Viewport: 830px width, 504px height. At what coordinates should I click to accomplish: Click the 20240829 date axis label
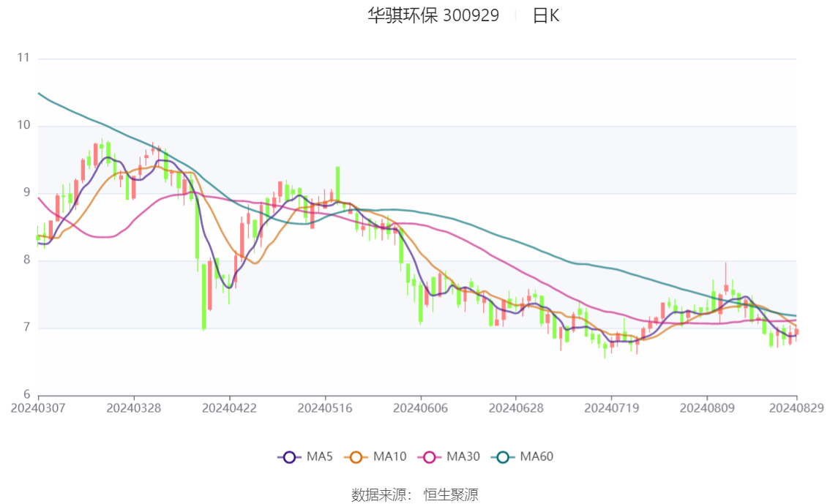796,408
